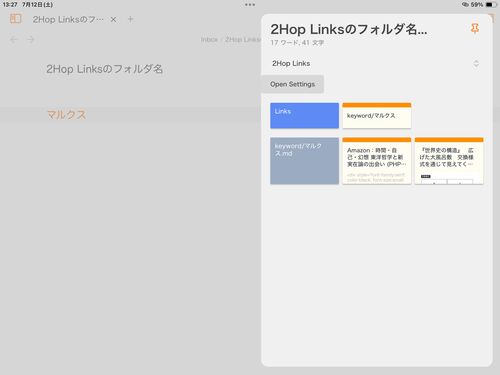The image size is (500, 375).
Task: Add a new tab with plus icon
Action: (130, 19)
